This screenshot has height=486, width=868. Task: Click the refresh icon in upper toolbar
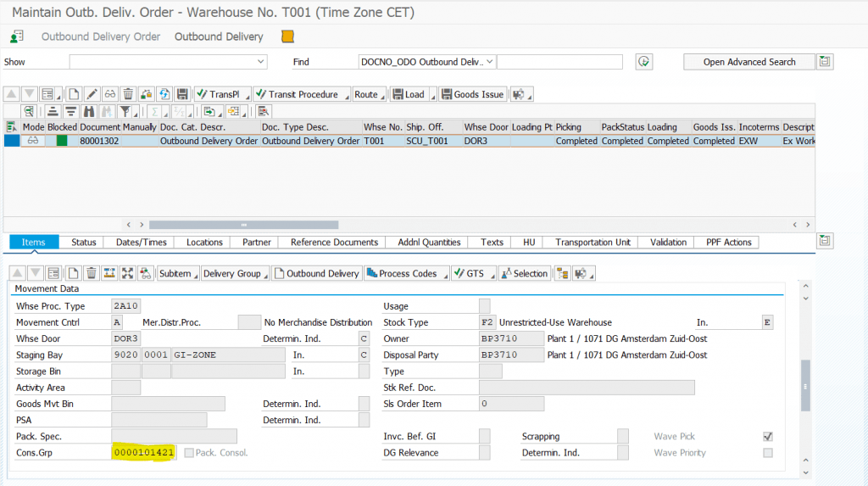[164, 94]
